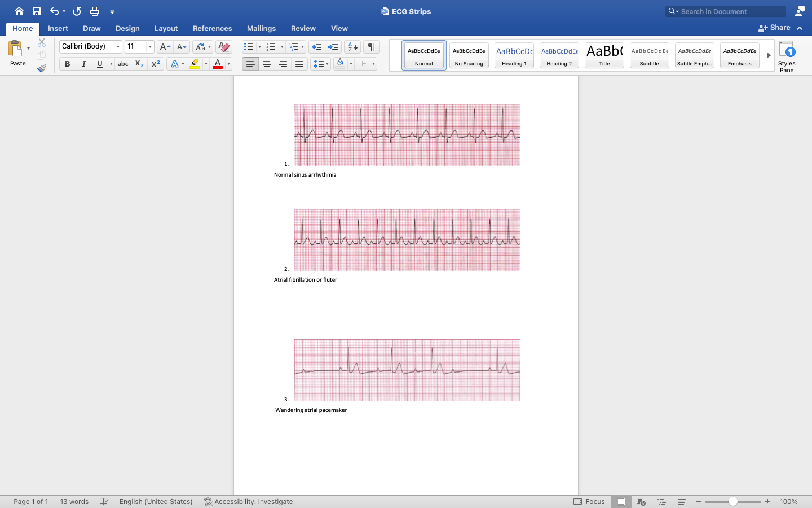Toggle show paragraph marks
This screenshot has height=508, width=812.
coord(372,47)
